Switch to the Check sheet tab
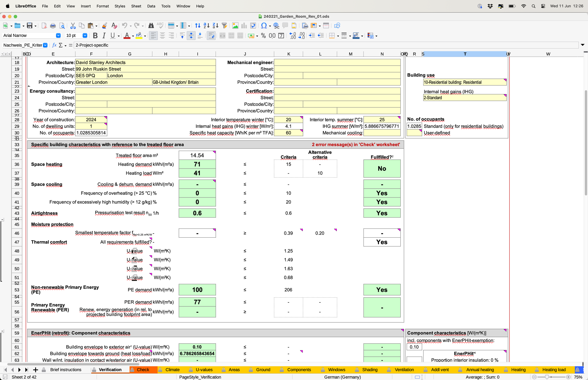The width and height of the screenshot is (588, 380). [143, 370]
